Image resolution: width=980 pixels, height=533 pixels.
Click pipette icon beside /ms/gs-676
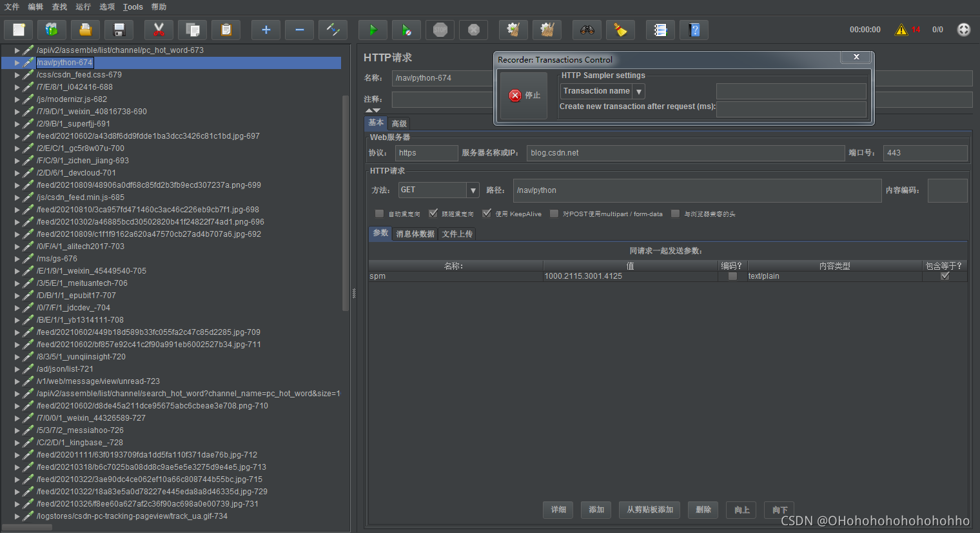pyautogui.click(x=28, y=259)
